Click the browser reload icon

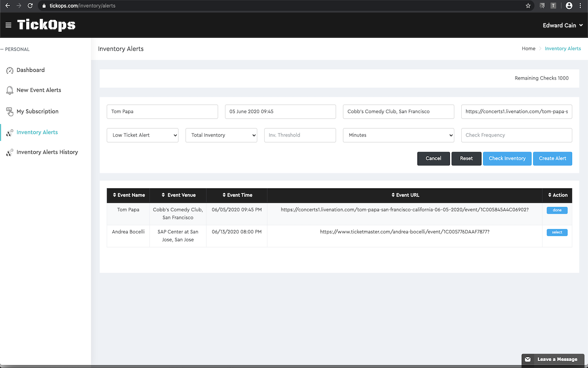point(30,6)
